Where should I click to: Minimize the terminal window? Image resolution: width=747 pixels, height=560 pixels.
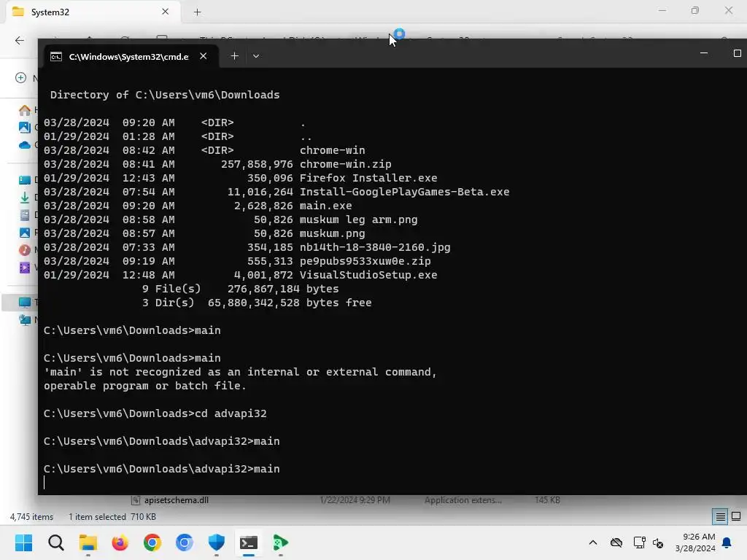pos(704,53)
